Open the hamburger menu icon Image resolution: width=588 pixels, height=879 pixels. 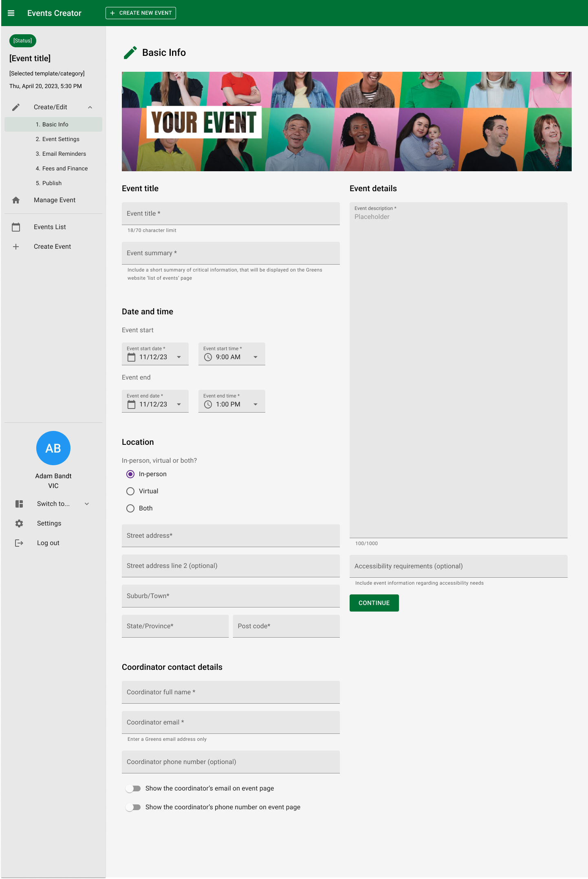point(11,13)
